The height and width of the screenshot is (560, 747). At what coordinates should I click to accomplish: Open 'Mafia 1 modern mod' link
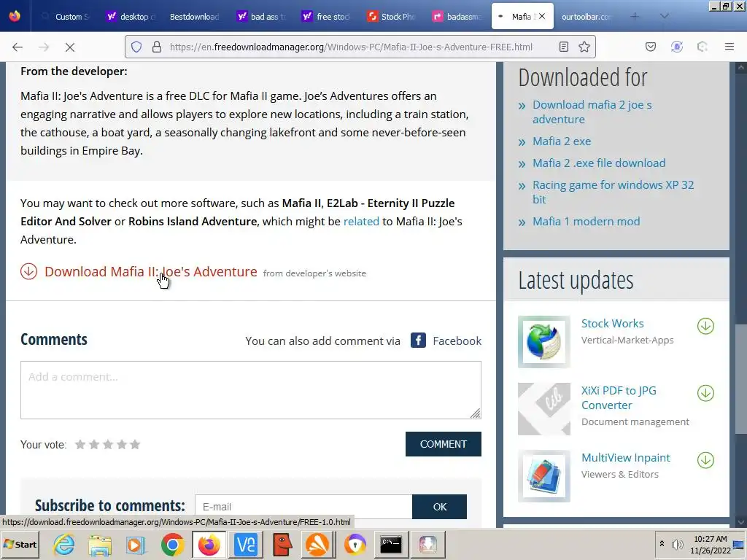586,222
